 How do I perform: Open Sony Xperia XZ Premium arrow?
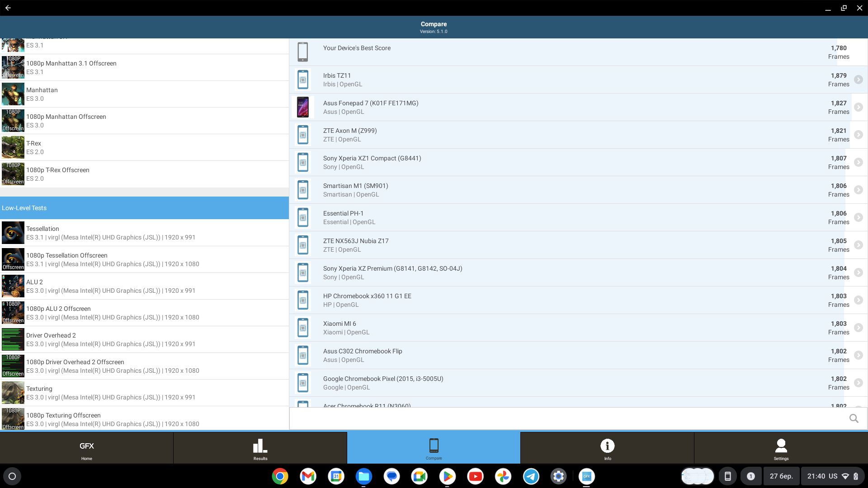(858, 272)
